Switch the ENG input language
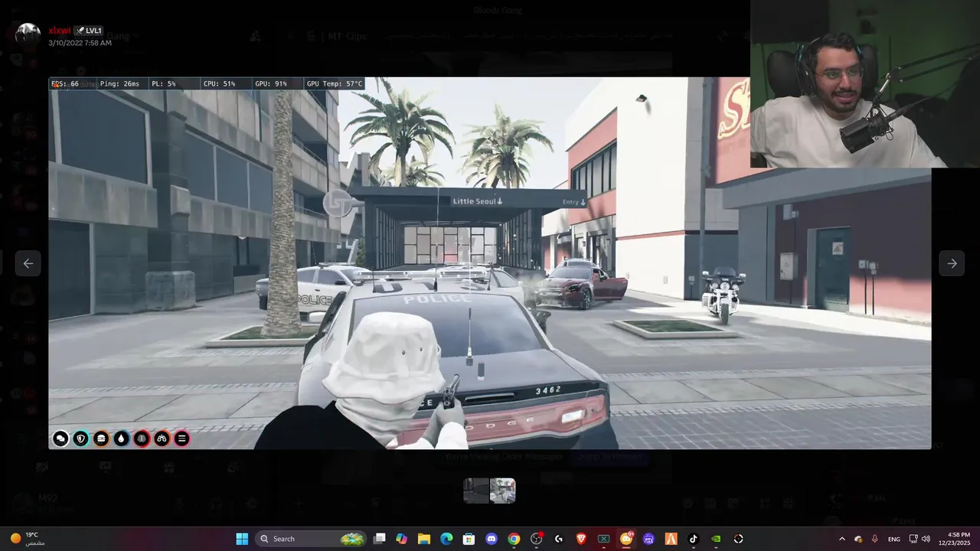 tap(893, 539)
